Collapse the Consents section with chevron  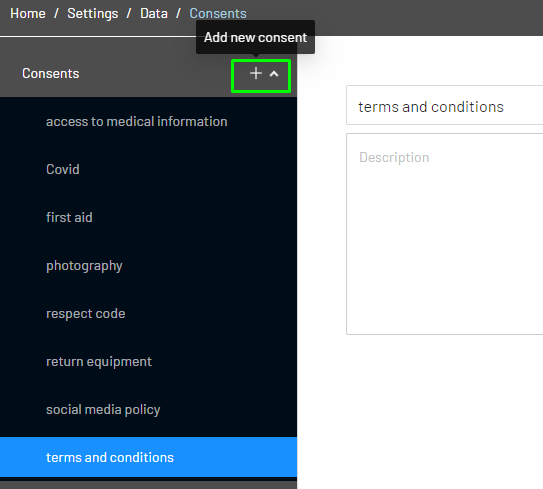pos(274,74)
